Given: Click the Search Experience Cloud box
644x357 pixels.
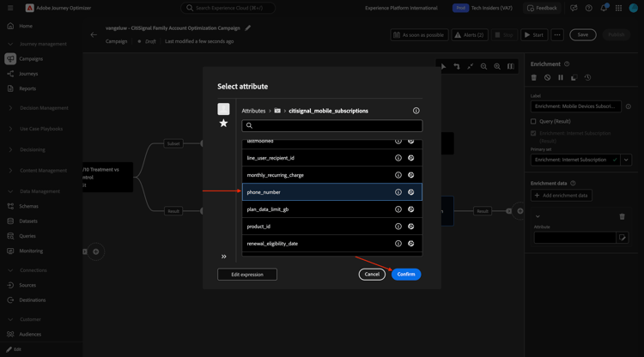Looking at the screenshot, I should pyautogui.click(x=228, y=8).
